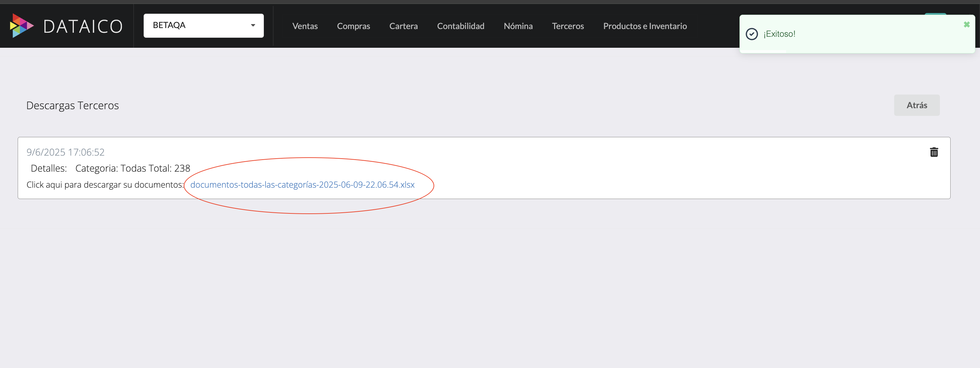Go back with the Atrás button
The image size is (980, 368).
[917, 105]
